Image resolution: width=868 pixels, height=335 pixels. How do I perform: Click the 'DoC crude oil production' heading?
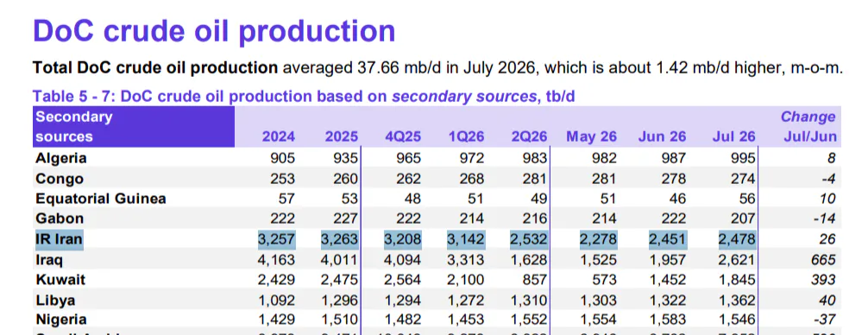[214, 31]
